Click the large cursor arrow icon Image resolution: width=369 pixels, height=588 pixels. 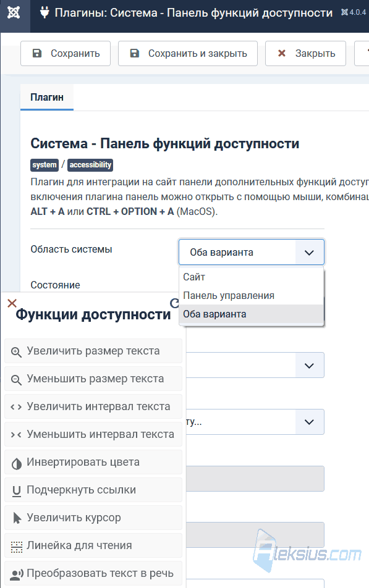click(x=17, y=518)
